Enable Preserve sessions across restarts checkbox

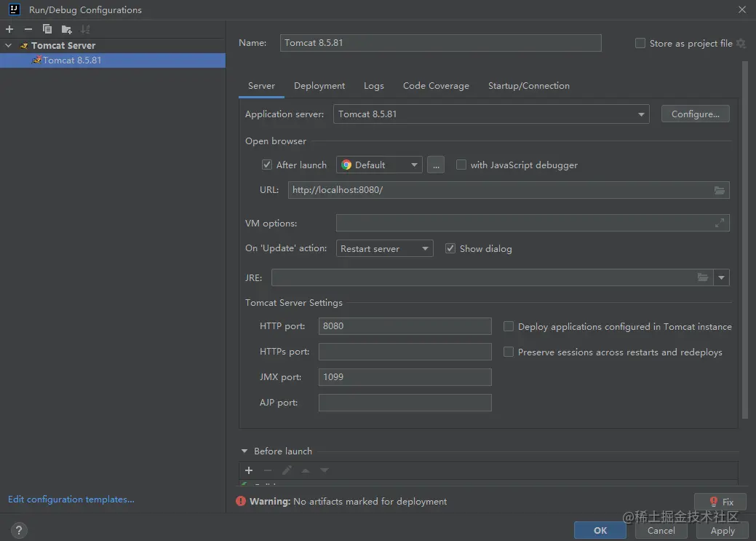point(508,352)
